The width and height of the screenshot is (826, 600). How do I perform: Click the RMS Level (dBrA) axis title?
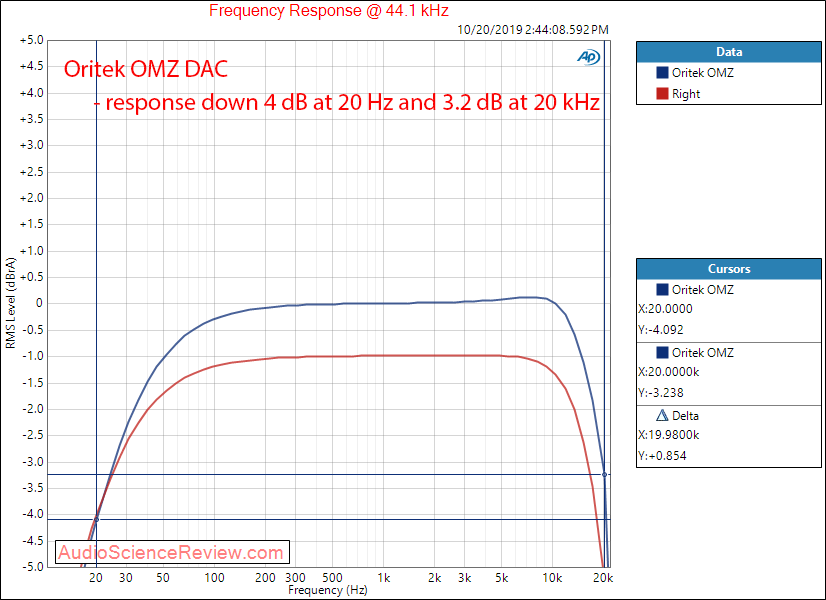click(11, 303)
